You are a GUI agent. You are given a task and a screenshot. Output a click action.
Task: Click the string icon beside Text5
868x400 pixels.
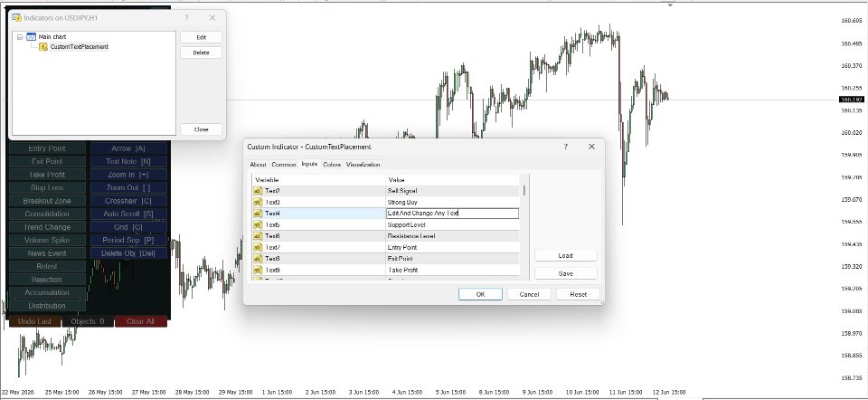tap(258, 225)
